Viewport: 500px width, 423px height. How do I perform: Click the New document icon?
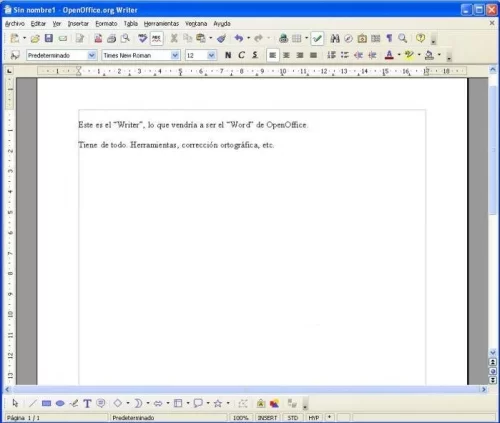click(x=14, y=38)
